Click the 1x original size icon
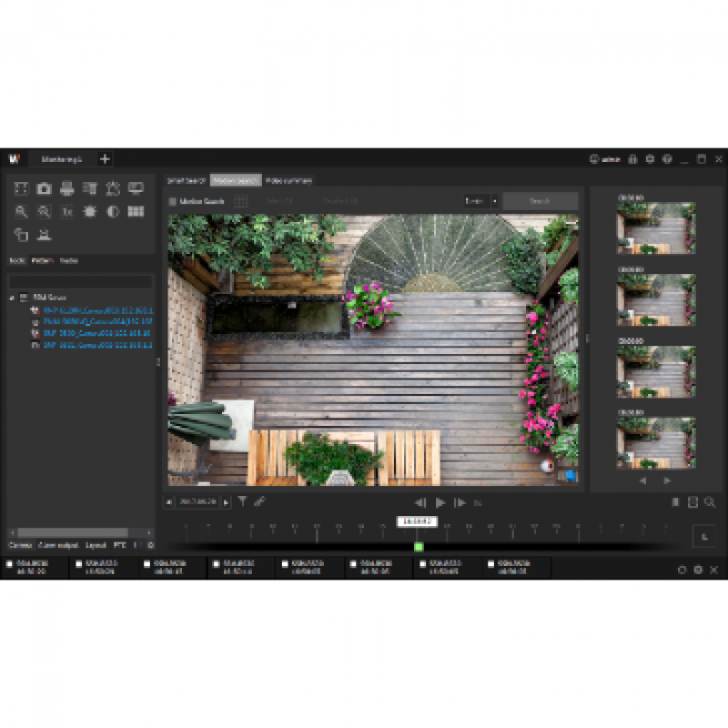 click(x=66, y=212)
